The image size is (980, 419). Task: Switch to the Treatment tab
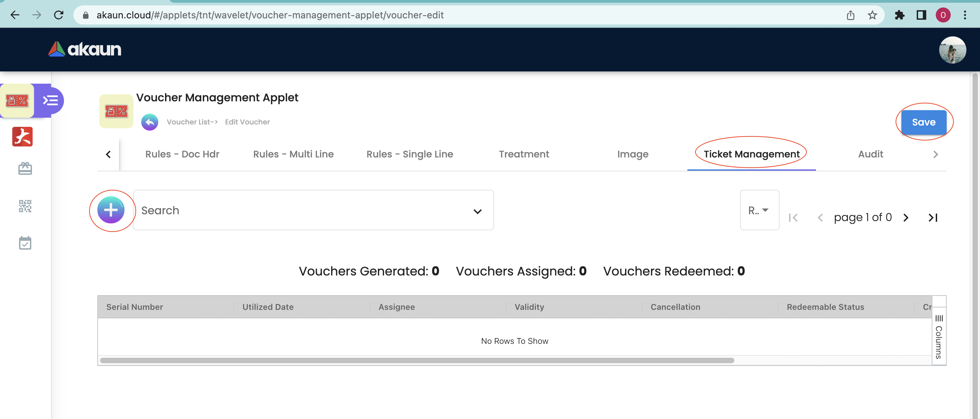pyautogui.click(x=523, y=154)
